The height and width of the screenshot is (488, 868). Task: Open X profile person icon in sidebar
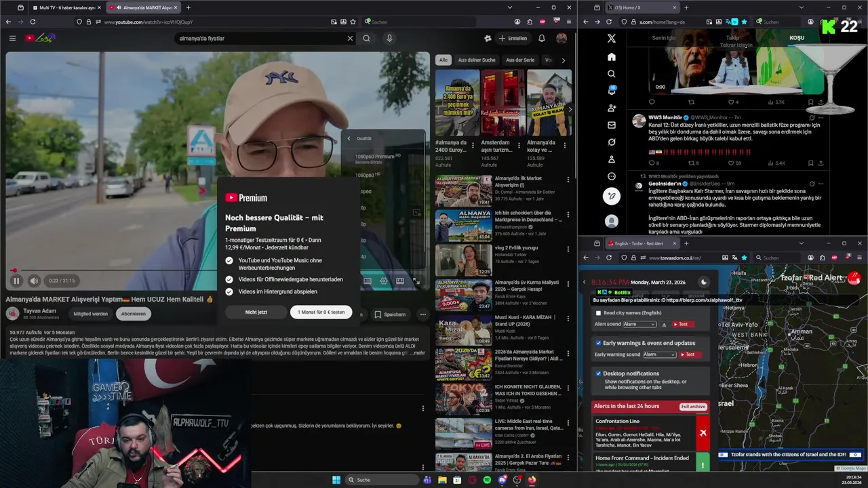[612, 159]
